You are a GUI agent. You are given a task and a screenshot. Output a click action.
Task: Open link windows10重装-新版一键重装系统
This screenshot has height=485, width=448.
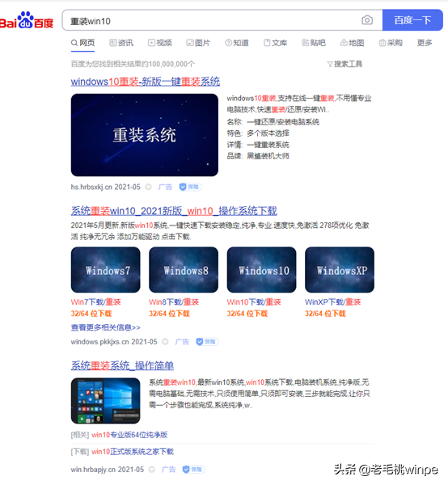click(146, 82)
